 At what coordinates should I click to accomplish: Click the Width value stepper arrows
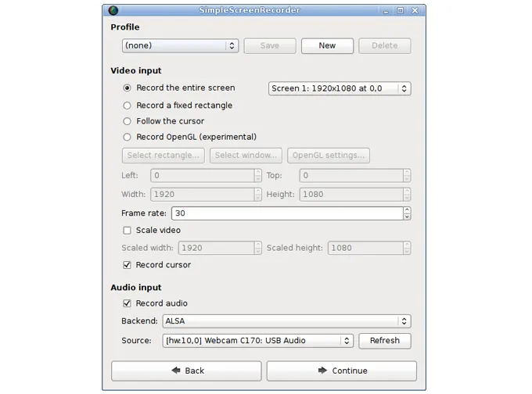258,195
